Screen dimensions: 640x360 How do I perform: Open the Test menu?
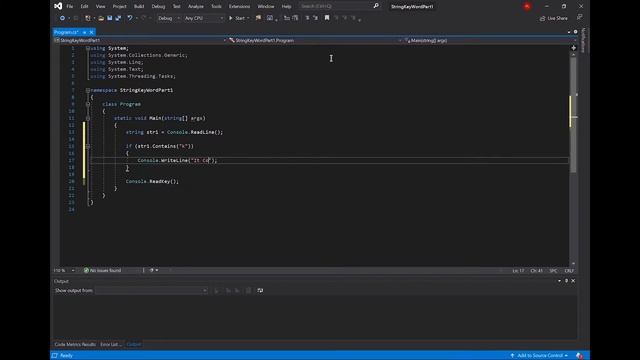pyautogui.click(x=176, y=7)
